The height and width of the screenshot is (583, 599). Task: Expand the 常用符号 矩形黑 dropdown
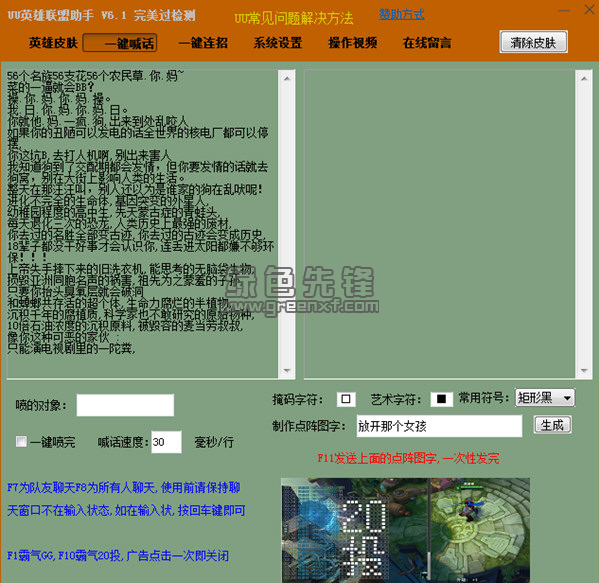coord(545,398)
